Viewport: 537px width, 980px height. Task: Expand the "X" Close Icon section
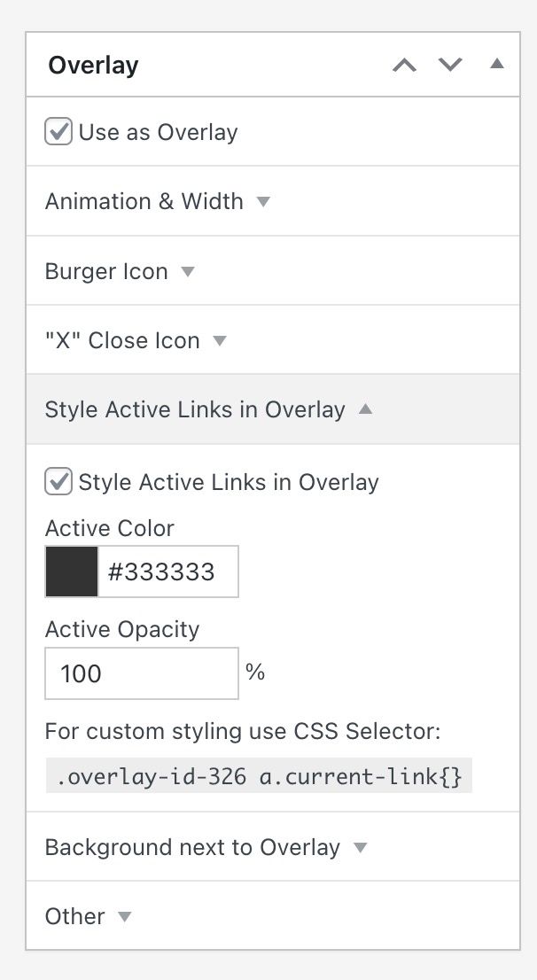[x=122, y=341]
